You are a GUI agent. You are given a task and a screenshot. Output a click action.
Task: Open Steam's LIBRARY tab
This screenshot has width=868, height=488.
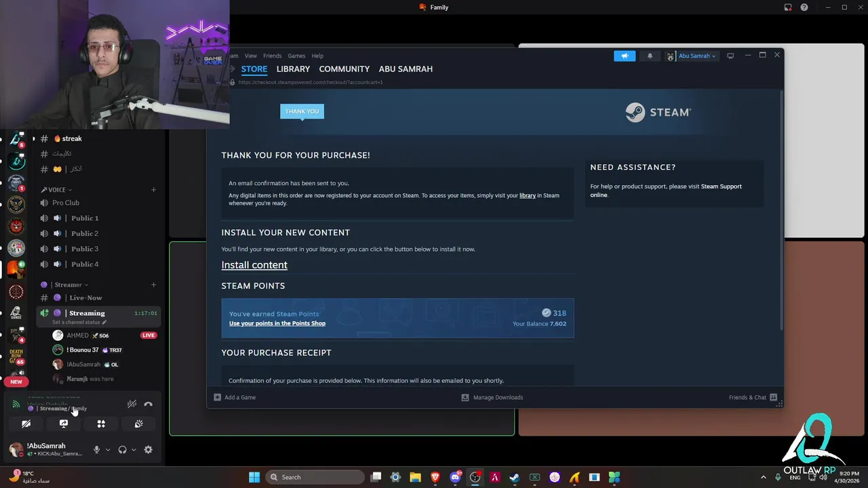coord(293,69)
